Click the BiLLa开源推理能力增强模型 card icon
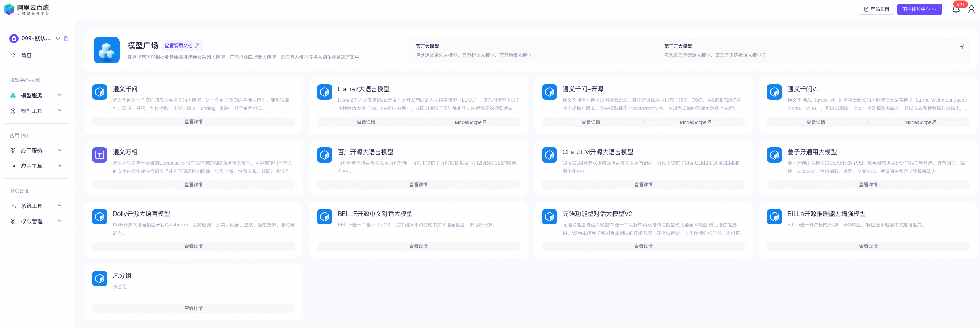 (x=774, y=217)
